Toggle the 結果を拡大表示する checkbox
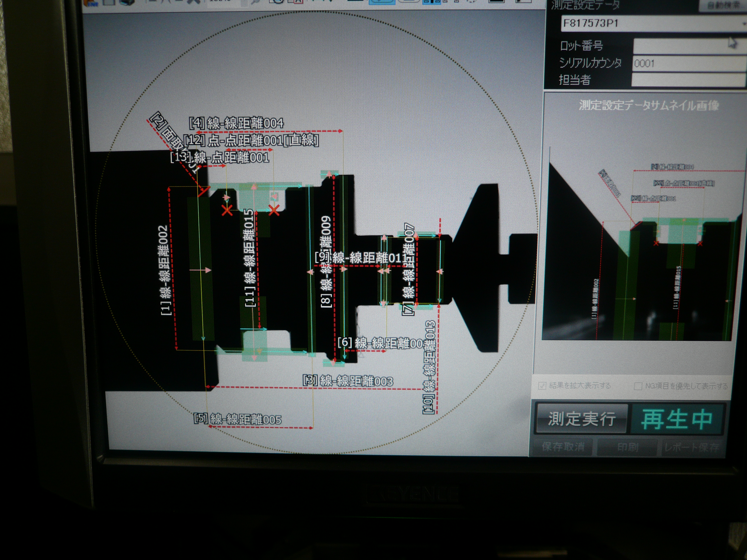The image size is (747, 560). (x=542, y=385)
